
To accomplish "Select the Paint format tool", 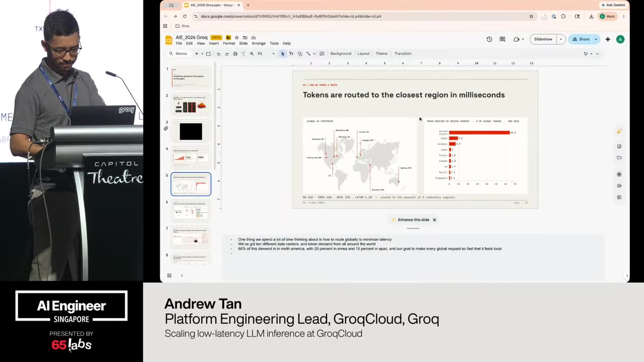I will point(243,54).
